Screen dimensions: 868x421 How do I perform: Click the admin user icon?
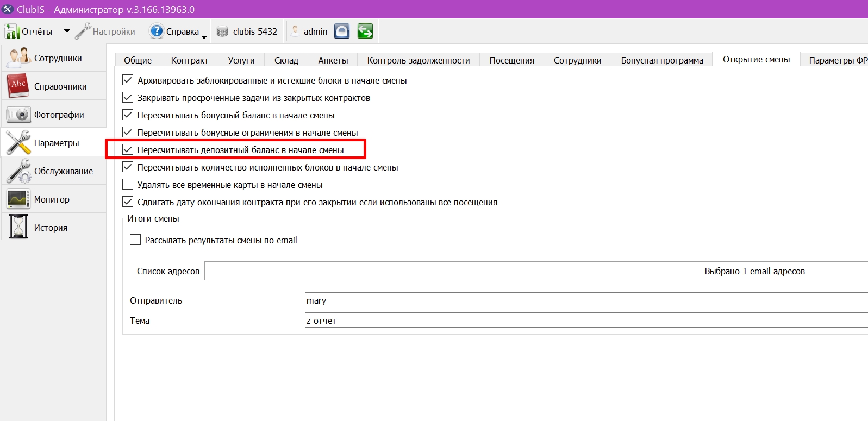[x=295, y=31]
